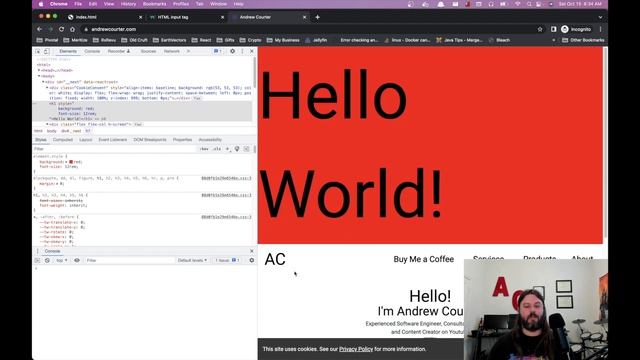Click the div#__next breadcrumb

point(71,131)
